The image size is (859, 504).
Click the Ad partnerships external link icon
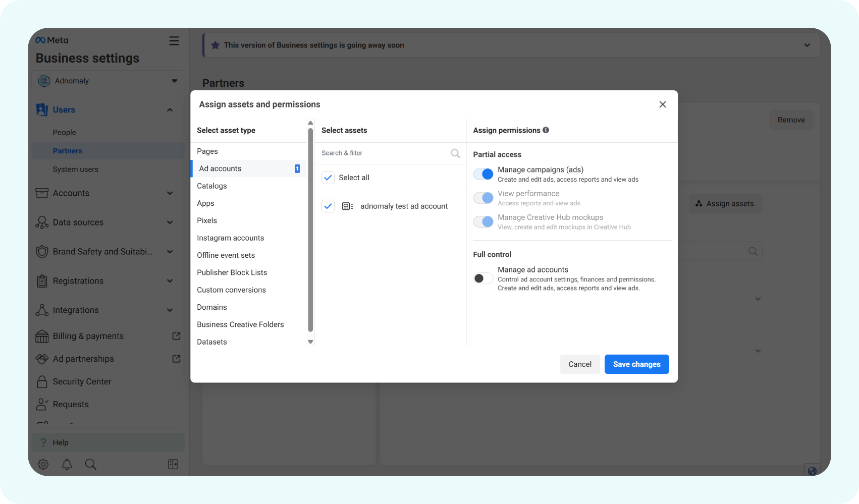(x=176, y=359)
